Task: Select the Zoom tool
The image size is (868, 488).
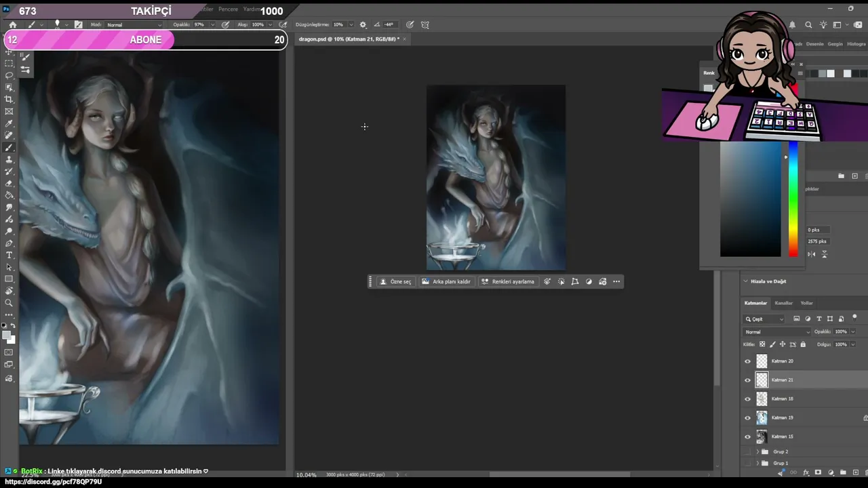Action: [x=9, y=303]
